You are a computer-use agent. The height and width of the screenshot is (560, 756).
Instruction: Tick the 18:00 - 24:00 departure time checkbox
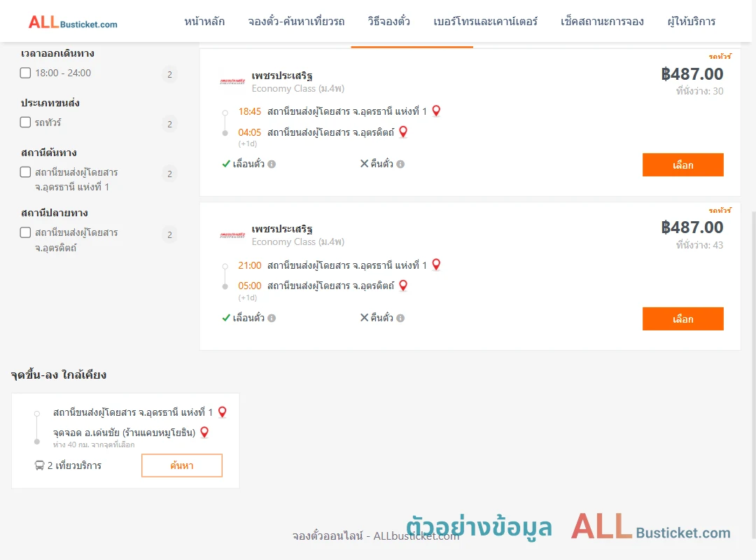(x=26, y=73)
